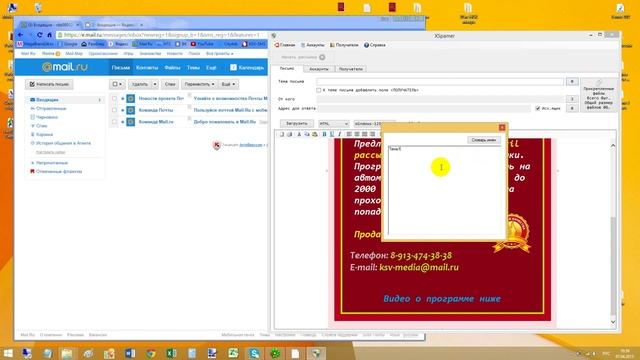
Task: Click the button beside subject field
Action: [572, 82]
